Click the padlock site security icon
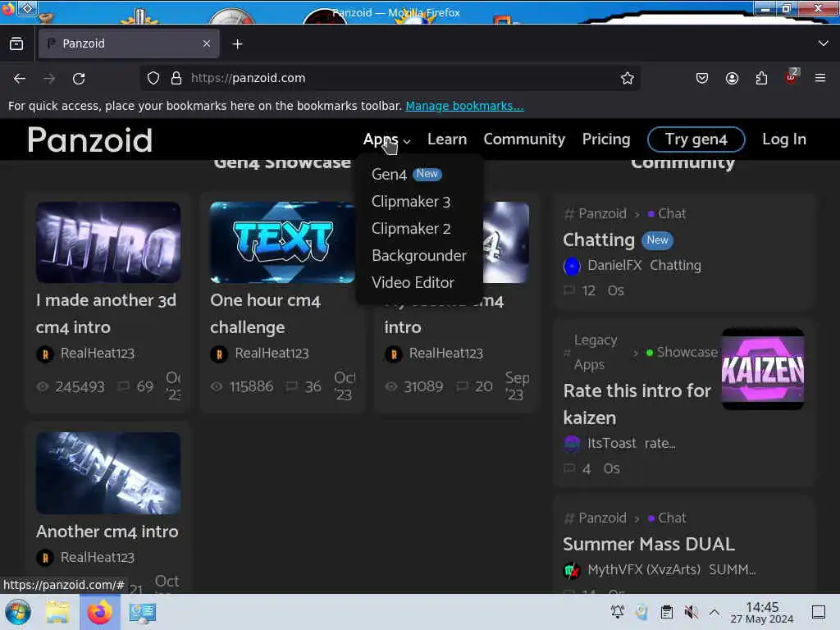The height and width of the screenshot is (630, 840). (176, 78)
